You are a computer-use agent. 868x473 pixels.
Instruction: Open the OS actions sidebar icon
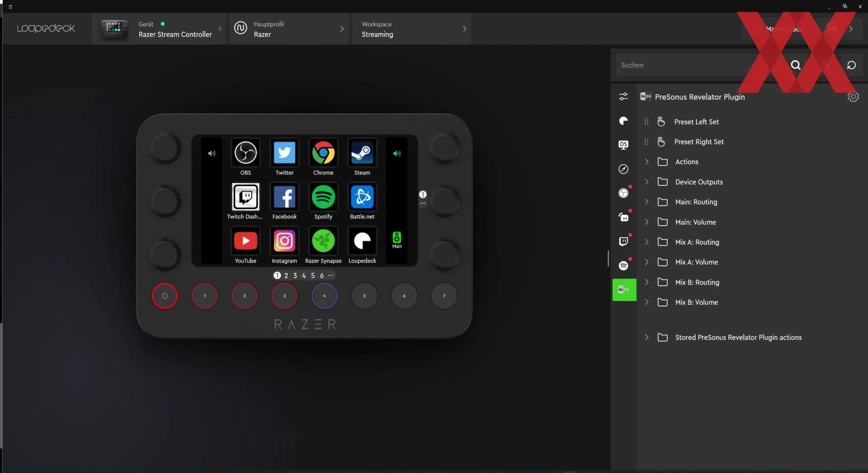tap(623, 145)
